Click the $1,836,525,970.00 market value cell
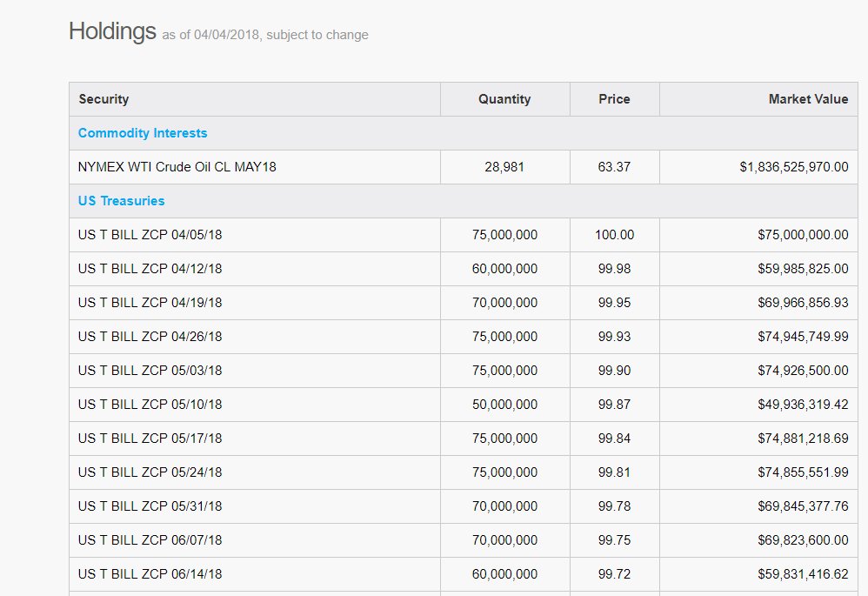 (794, 167)
